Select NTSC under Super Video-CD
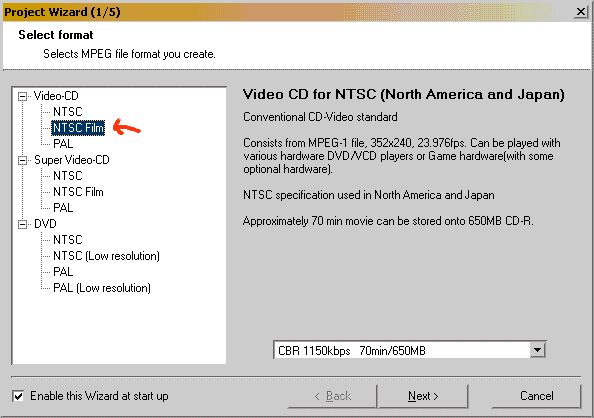594x418 pixels. [x=67, y=176]
